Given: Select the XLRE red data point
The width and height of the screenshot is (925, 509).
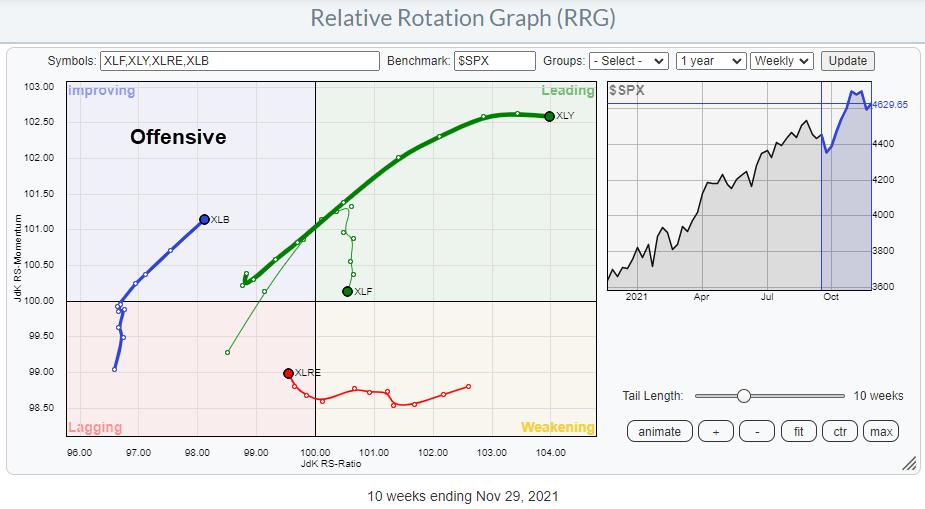Looking at the screenshot, I should [x=288, y=373].
